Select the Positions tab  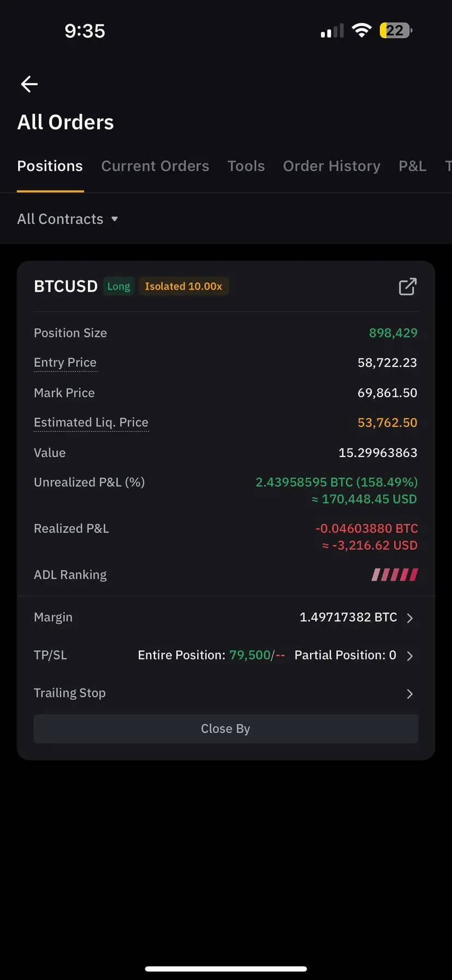click(x=50, y=166)
